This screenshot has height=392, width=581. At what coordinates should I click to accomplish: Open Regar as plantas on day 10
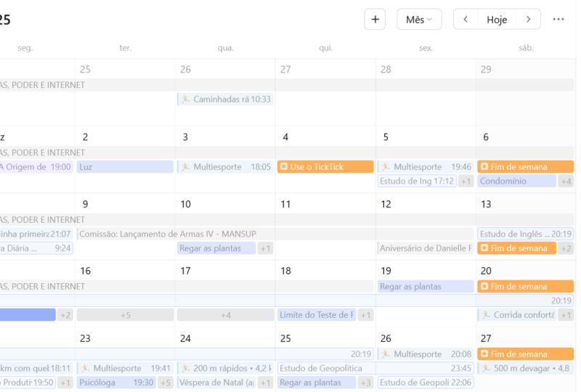tap(216, 248)
